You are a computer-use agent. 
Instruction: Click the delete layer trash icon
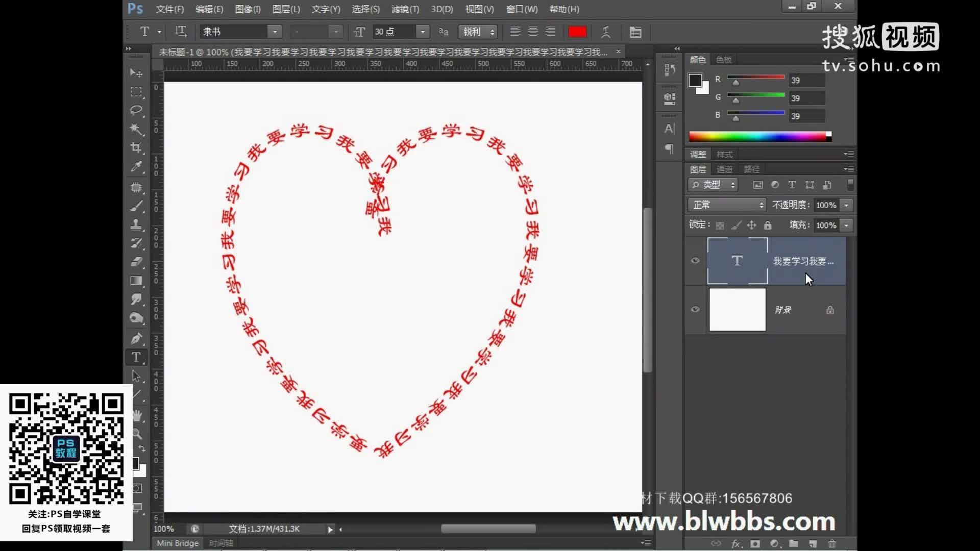pos(832,543)
